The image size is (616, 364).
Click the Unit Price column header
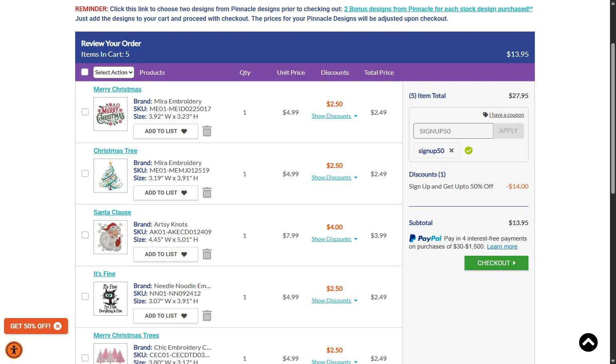[x=291, y=72]
